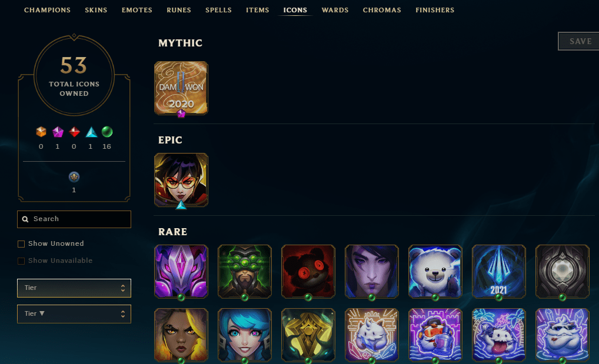The width and height of the screenshot is (599, 364).
Task: Open the first Tier grouping dropdown
Action: point(74,288)
